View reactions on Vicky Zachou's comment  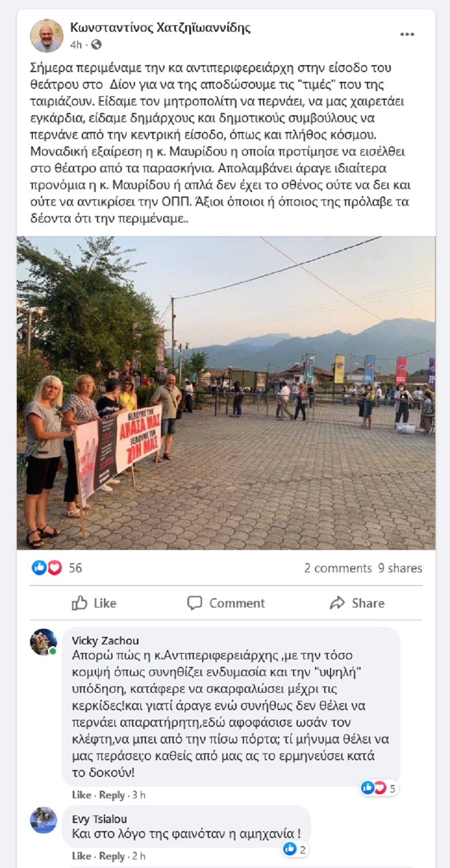(379, 788)
